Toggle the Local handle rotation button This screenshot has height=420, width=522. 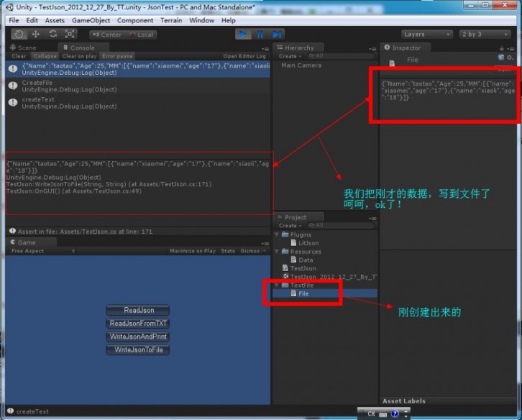point(141,35)
